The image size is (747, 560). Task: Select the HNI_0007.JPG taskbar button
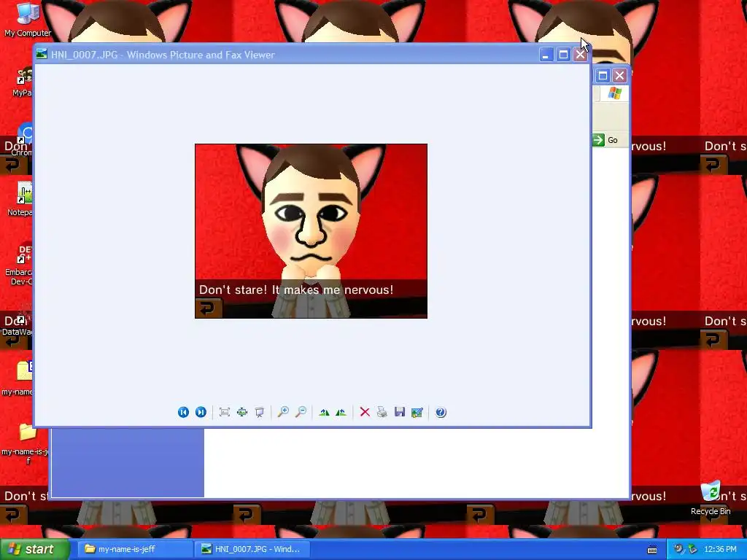tap(252, 549)
